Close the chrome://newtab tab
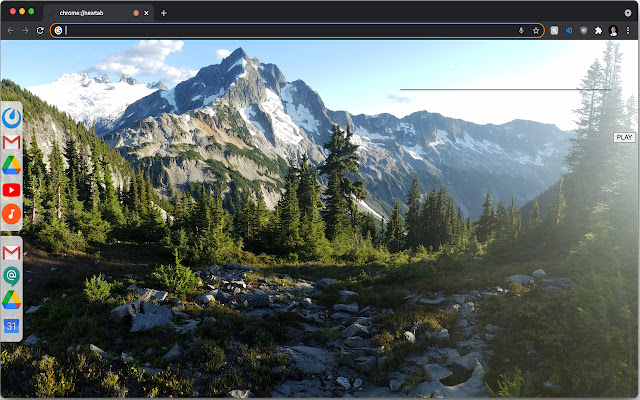This screenshot has height=400, width=640. [146, 13]
